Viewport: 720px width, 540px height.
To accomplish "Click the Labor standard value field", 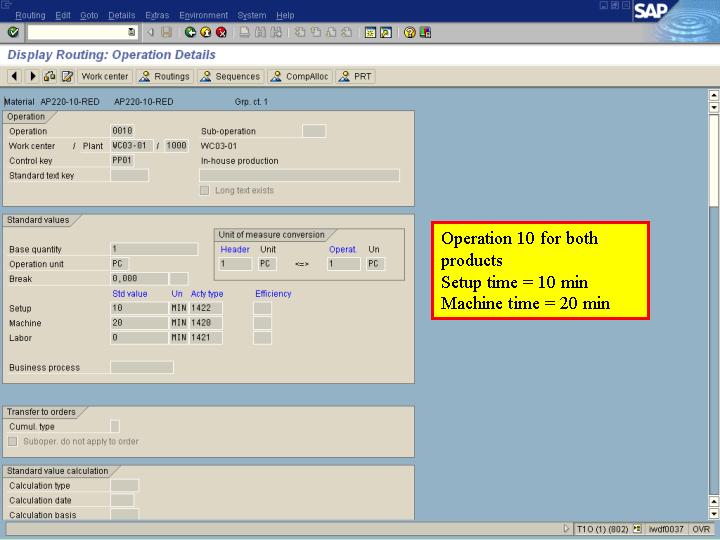I will 139,338.
